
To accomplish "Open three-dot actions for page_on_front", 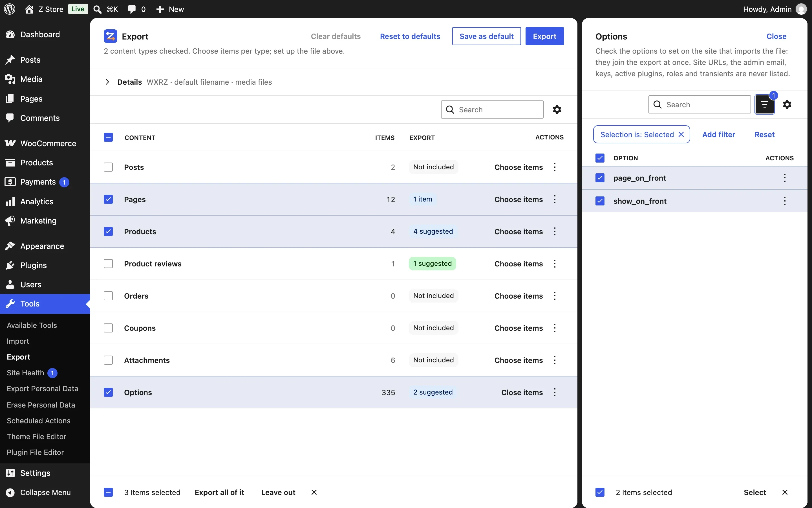I will pyautogui.click(x=785, y=178).
